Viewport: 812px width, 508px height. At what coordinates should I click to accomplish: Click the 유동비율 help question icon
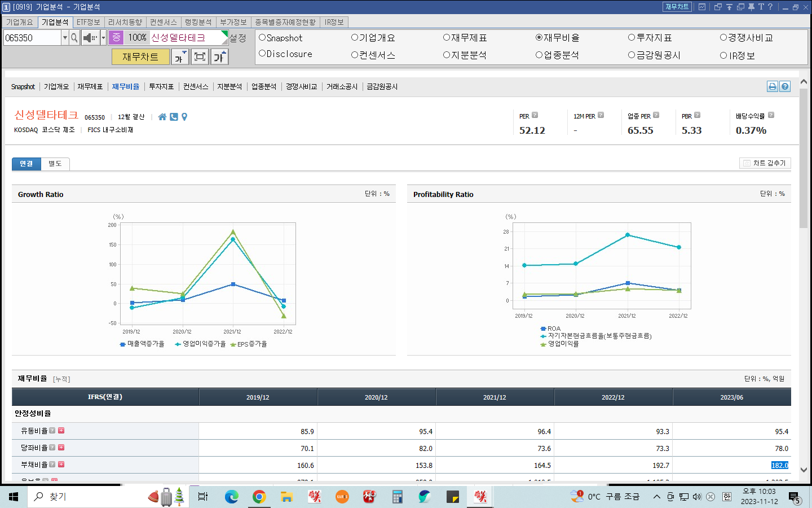[52, 430]
